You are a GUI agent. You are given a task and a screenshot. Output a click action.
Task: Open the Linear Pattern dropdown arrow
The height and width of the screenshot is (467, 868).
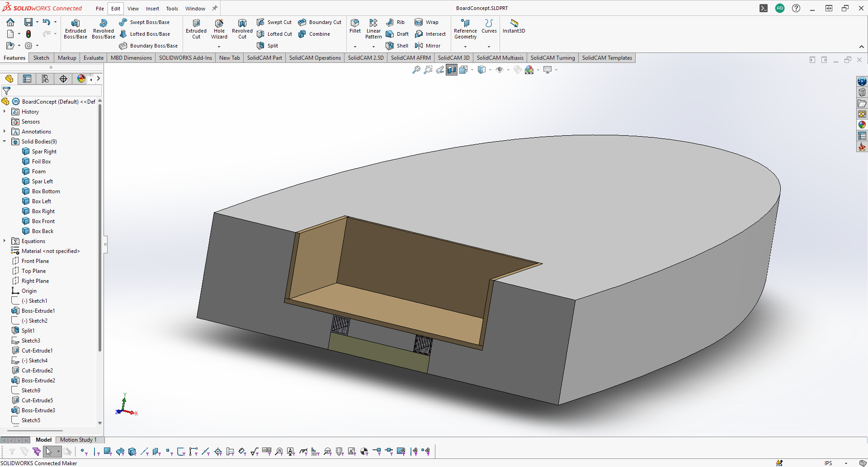(x=373, y=46)
